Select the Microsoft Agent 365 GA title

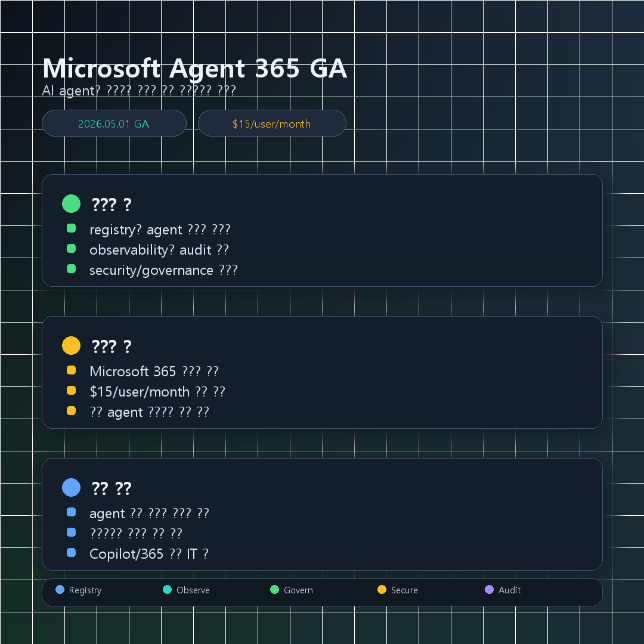194,68
